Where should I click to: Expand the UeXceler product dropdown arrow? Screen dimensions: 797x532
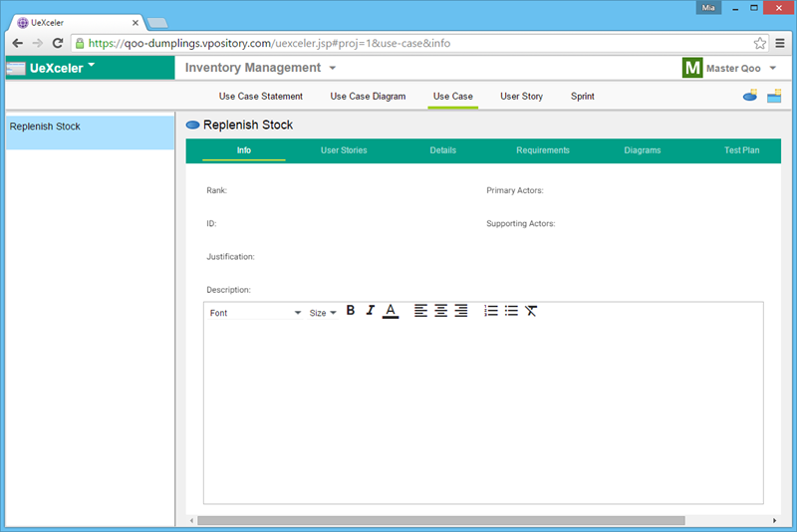pos(92,65)
